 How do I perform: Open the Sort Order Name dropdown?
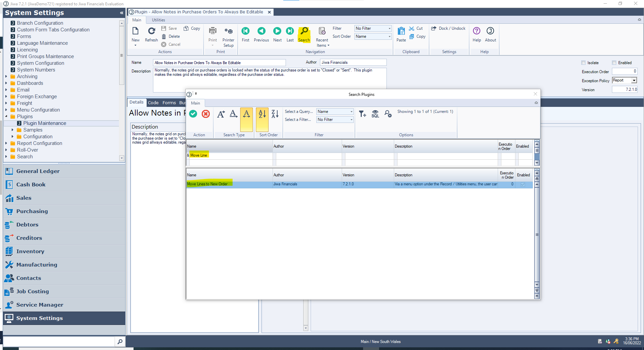389,37
